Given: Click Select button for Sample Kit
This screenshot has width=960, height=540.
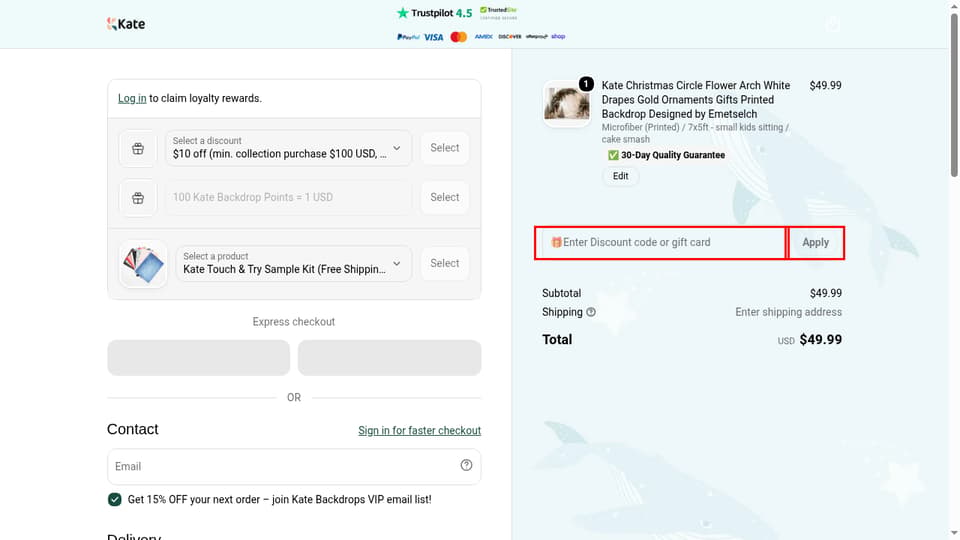Looking at the screenshot, I should pos(444,263).
